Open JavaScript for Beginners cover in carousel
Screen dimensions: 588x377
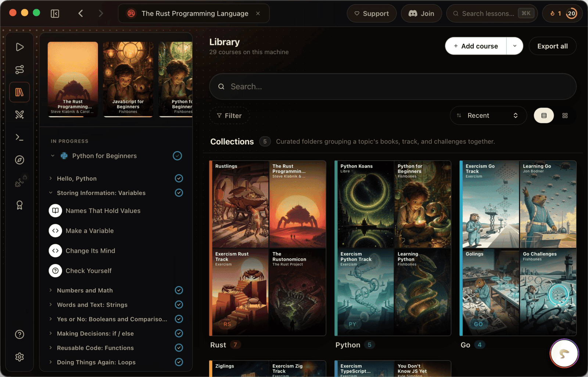click(x=128, y=79)
